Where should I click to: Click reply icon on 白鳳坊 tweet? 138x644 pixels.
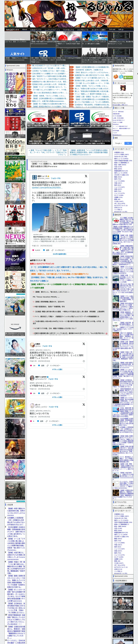(39, 365)
